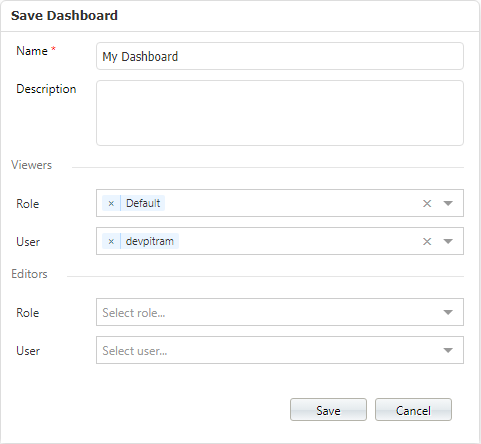Click the Editors section heading

29,274
